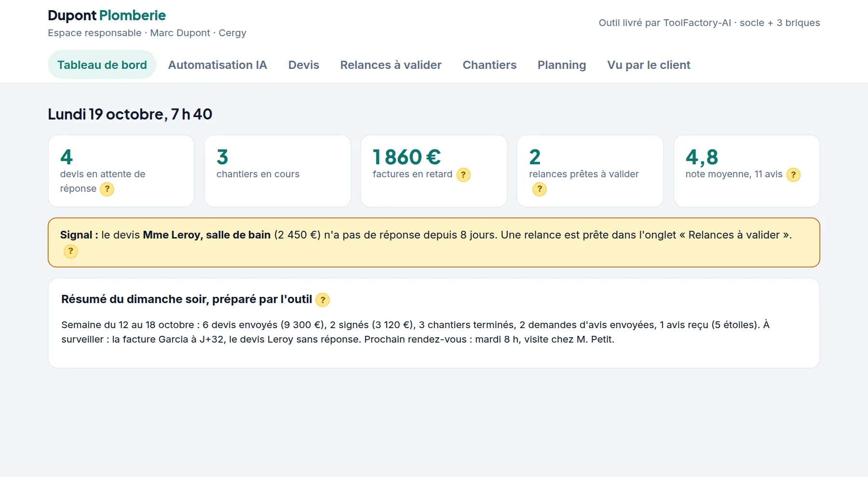The height and width of the screenshot is (477, 868).
Task: View the Vu par le client tab
Action: 649,65
